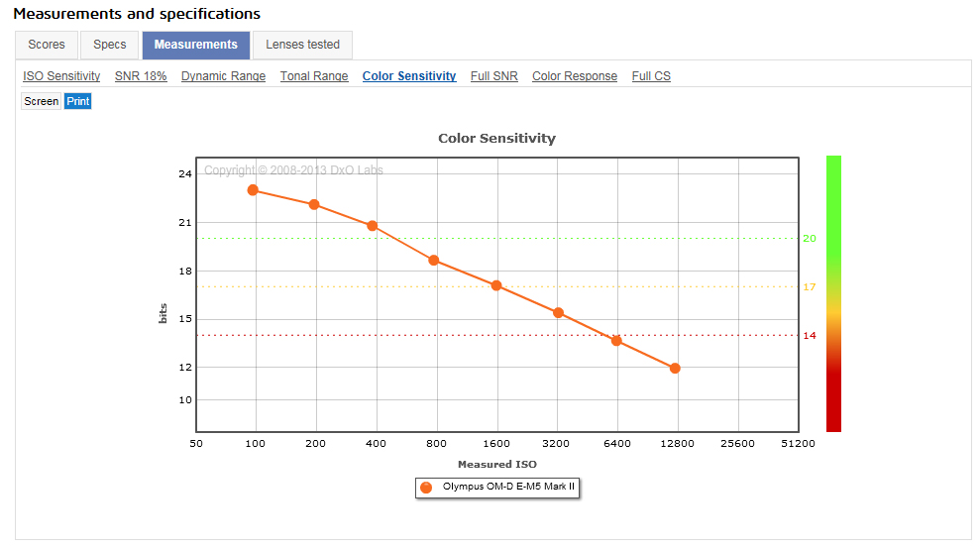This screenshot has height=548, width=980.
Task: Toggle the Print view mode
Action: click(78, 101)
